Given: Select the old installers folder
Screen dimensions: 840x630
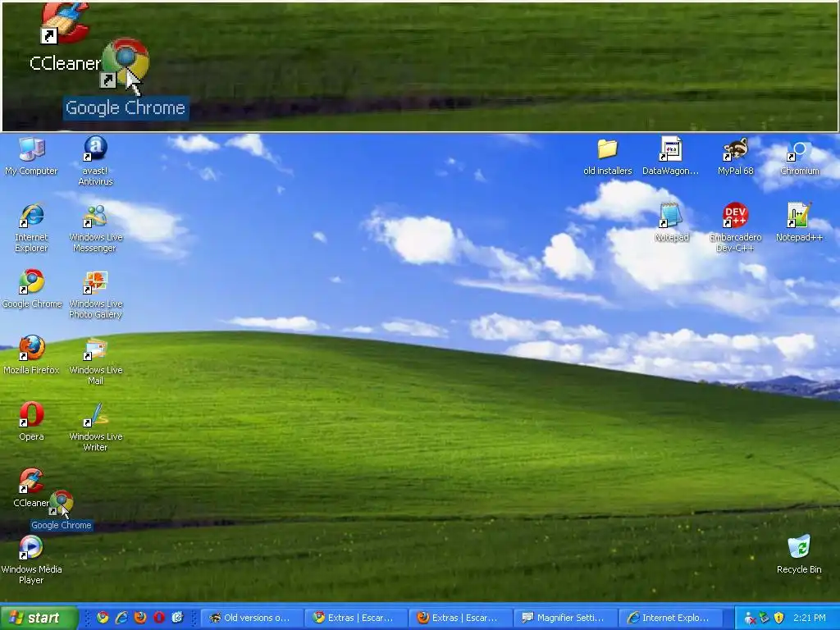Looking at the screenshot, I should tap(608, 156).
